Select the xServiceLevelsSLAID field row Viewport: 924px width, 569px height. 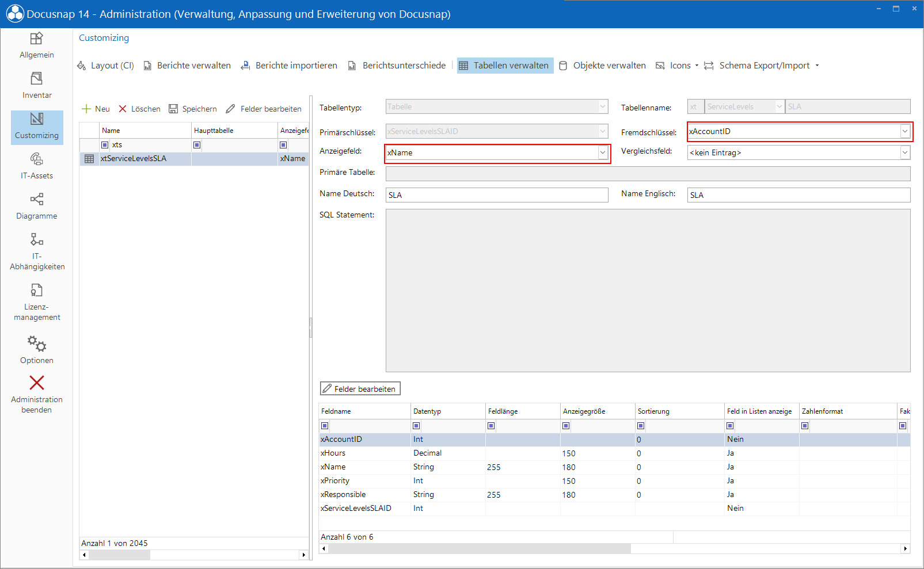614,509
